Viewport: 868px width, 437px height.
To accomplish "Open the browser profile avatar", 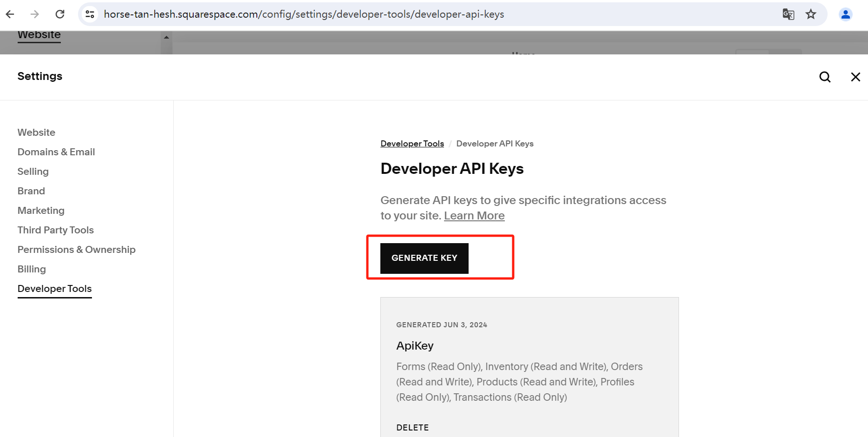I will (x=845, y=14).
